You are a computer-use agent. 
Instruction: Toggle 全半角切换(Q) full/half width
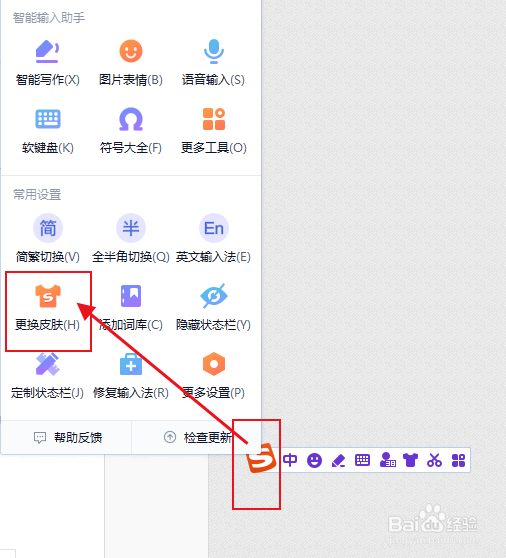(x=131, y=238)
